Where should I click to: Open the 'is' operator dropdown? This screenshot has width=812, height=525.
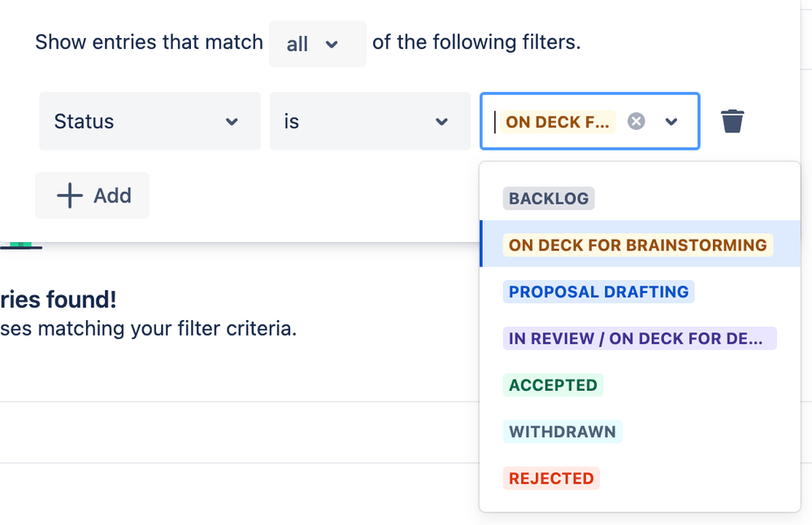tap(370, 122)
